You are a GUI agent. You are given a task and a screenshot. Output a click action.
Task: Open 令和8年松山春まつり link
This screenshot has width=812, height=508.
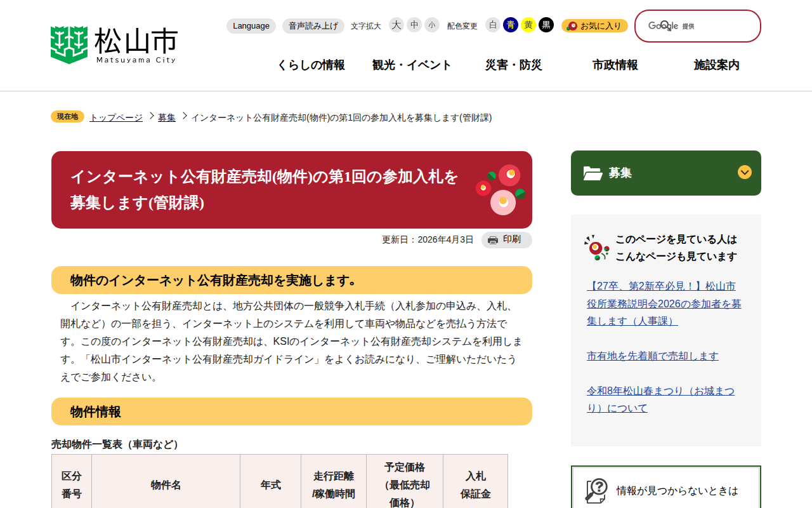click(x=660, y=399)
